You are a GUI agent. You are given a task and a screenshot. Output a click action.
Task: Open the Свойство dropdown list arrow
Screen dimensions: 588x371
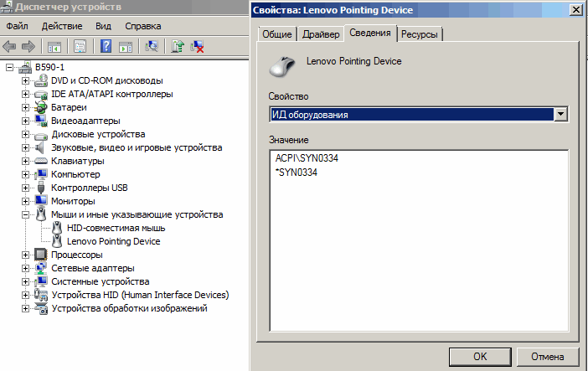[x=560, y=114]
